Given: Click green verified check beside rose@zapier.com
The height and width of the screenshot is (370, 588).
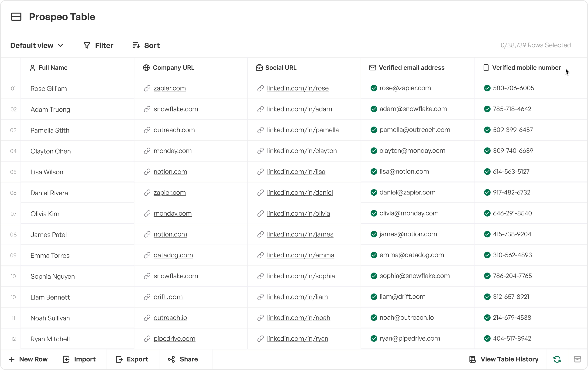Looking at the screenshot, I should (x=374, y=88).
